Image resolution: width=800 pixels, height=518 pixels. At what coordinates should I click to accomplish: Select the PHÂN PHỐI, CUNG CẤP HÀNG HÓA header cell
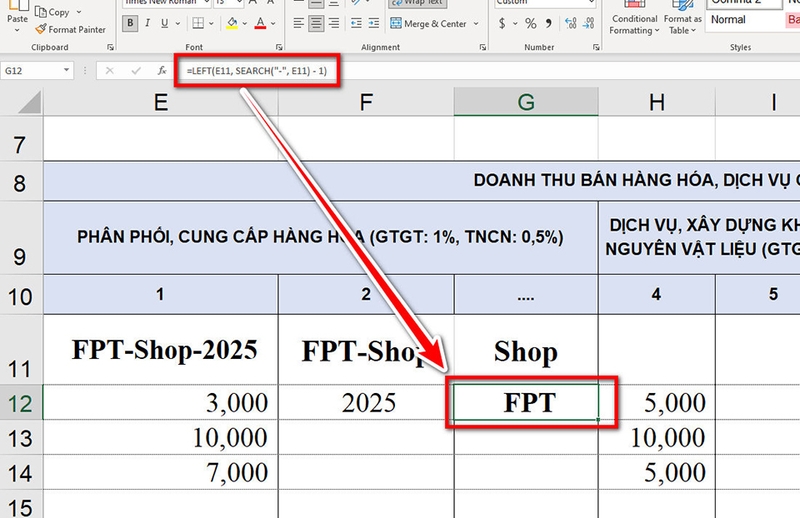pyautogui.click(x=320, y=237)
